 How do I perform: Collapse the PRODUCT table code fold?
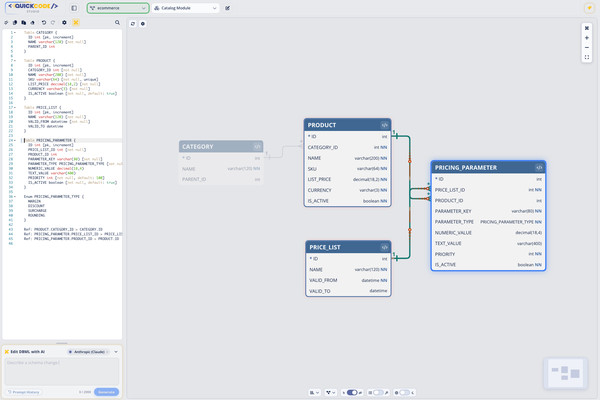[x=15, y=60]
